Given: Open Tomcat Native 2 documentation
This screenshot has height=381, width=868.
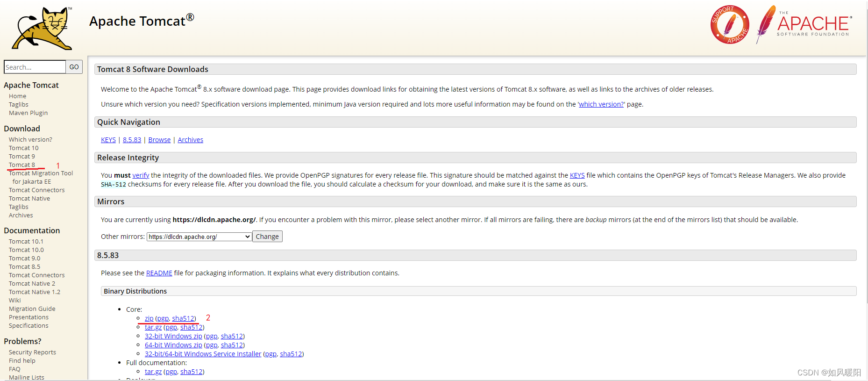Looking at the screenshot, I should 32,283.
